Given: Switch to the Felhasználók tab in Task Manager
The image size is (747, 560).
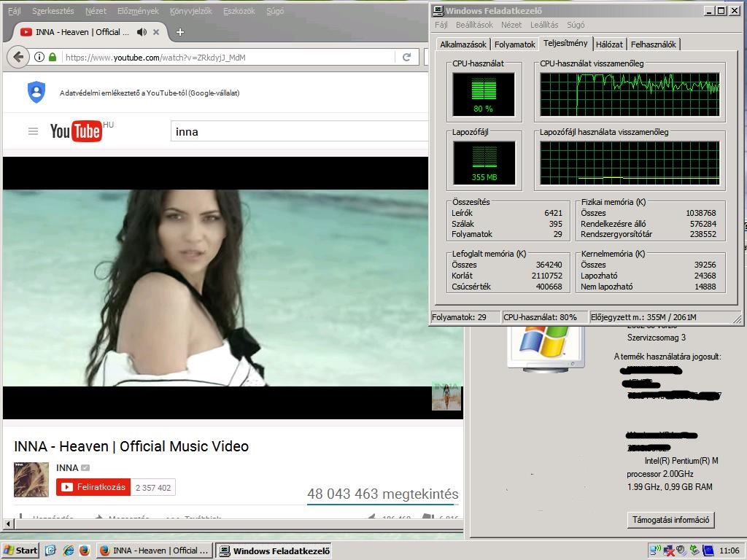Looking at the screenshot, I should (653, 44).
